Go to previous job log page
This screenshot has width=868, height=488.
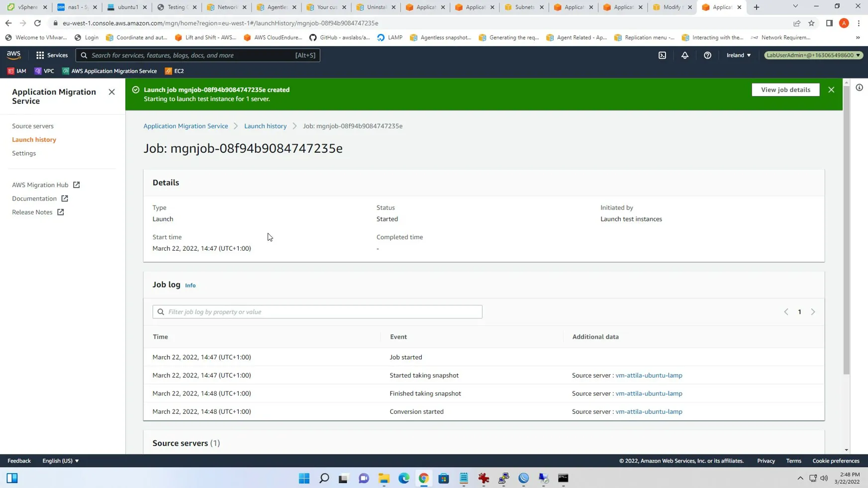pyautogui.click(x=786, y=312)
